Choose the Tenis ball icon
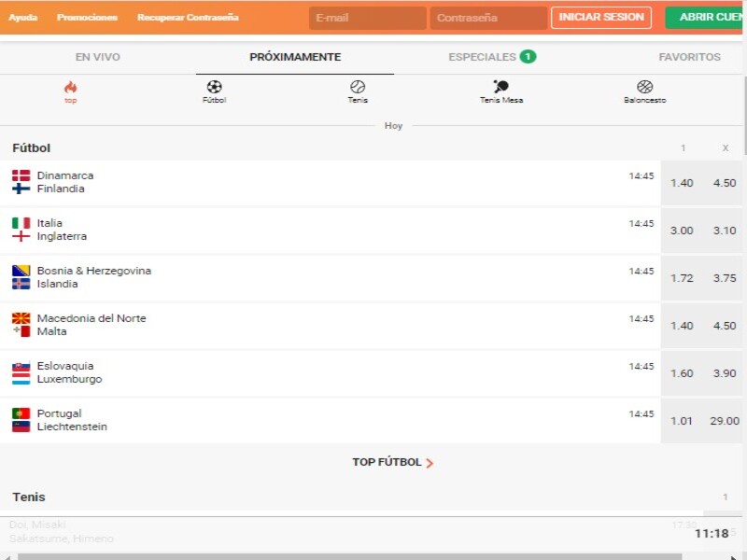 358,87
